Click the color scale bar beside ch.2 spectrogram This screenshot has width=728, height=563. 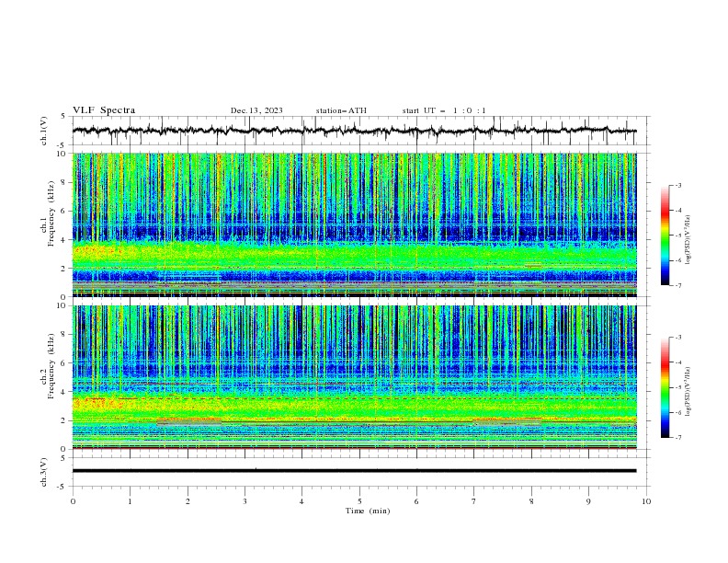coord(665,387)
